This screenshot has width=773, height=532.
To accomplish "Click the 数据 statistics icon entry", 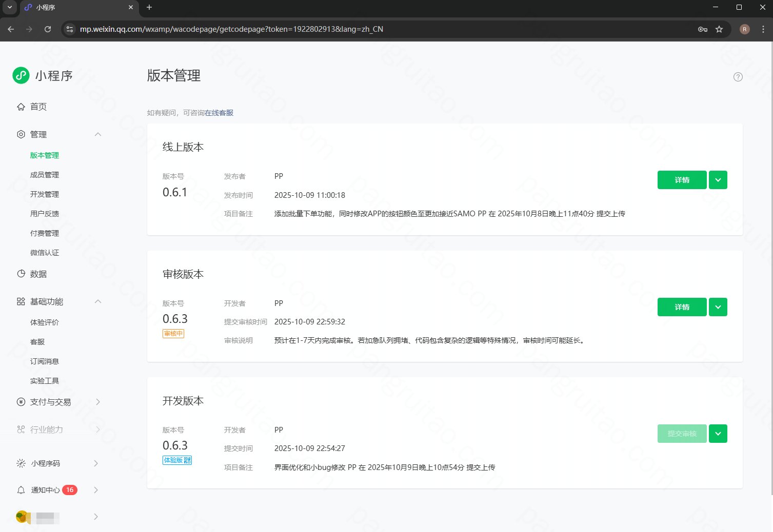I will tap(21, 274).
